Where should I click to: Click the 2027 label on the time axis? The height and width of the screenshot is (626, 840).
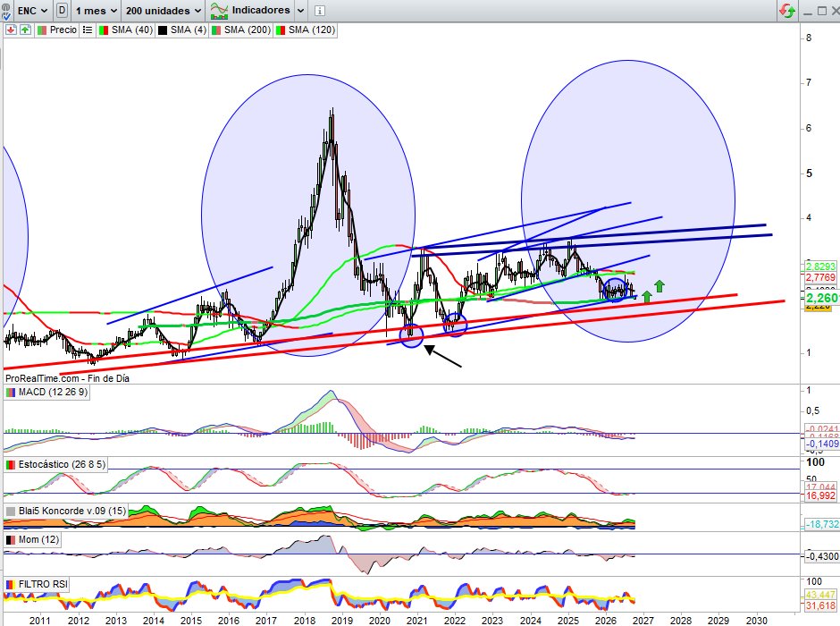tap(643, 620)
